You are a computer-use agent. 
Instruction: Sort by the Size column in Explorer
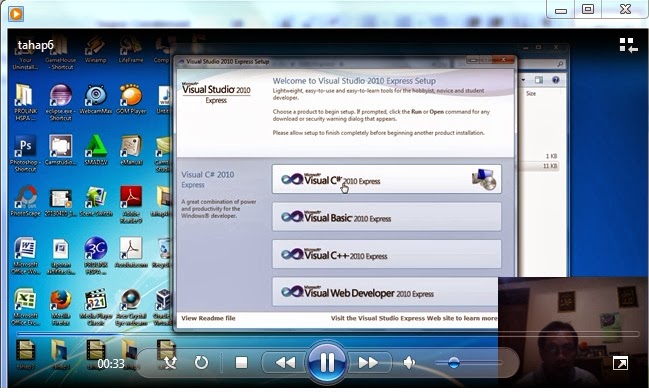pyautogui.click(x=531, y=94)
